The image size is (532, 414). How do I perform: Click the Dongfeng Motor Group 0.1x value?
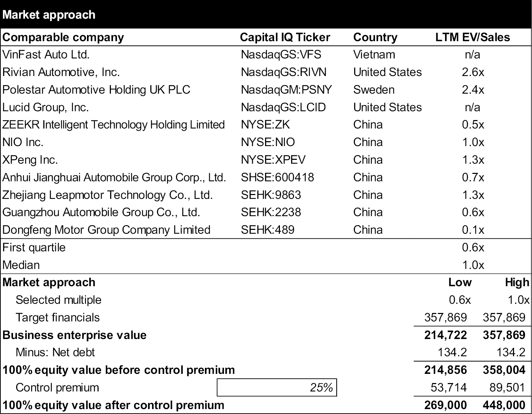[x=473, y=230]
